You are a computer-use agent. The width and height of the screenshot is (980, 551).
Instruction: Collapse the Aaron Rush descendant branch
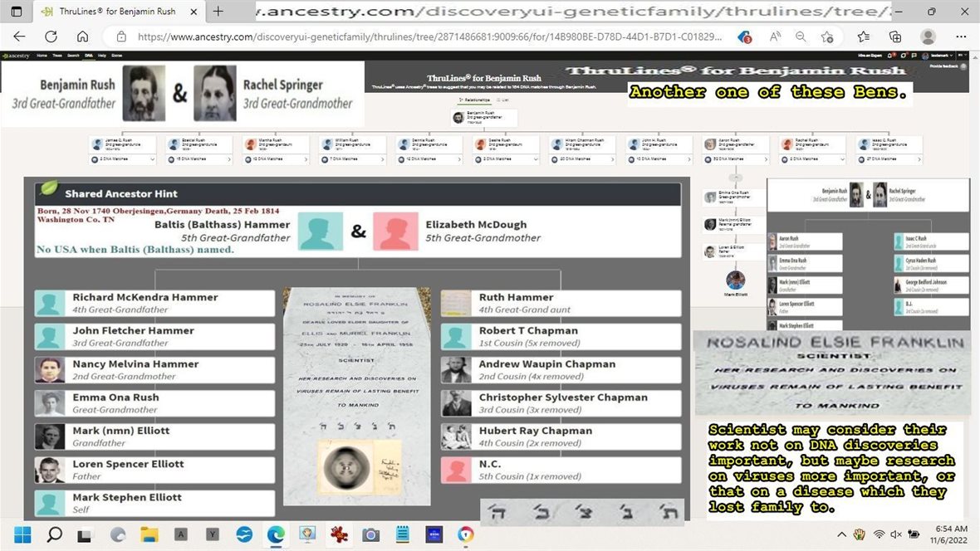pos(734,178)
